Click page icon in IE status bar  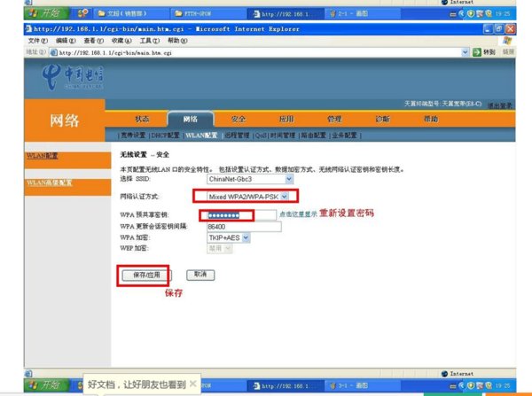tap(29, 374)
